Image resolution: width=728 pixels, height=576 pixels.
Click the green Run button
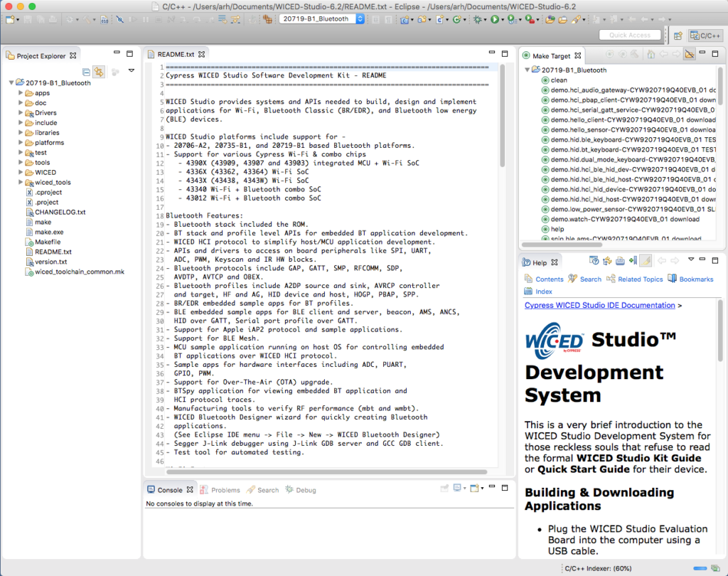495,19
